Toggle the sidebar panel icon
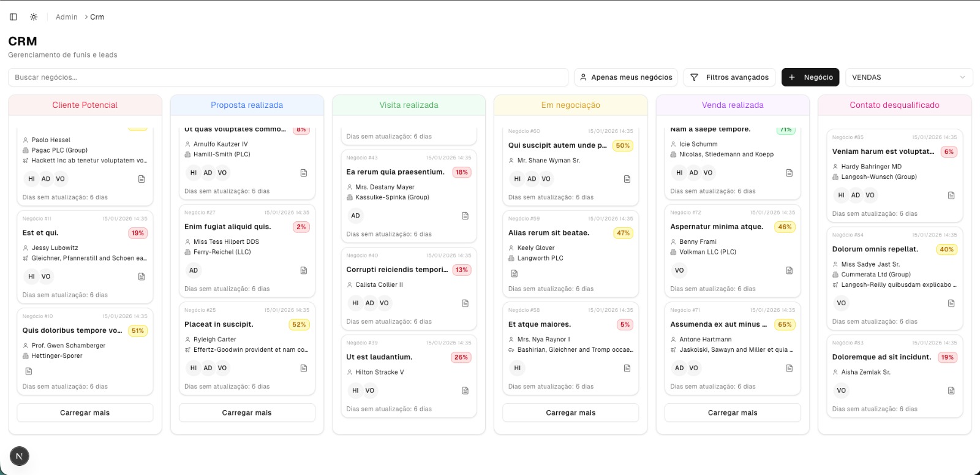 click(x=13, y=17)
